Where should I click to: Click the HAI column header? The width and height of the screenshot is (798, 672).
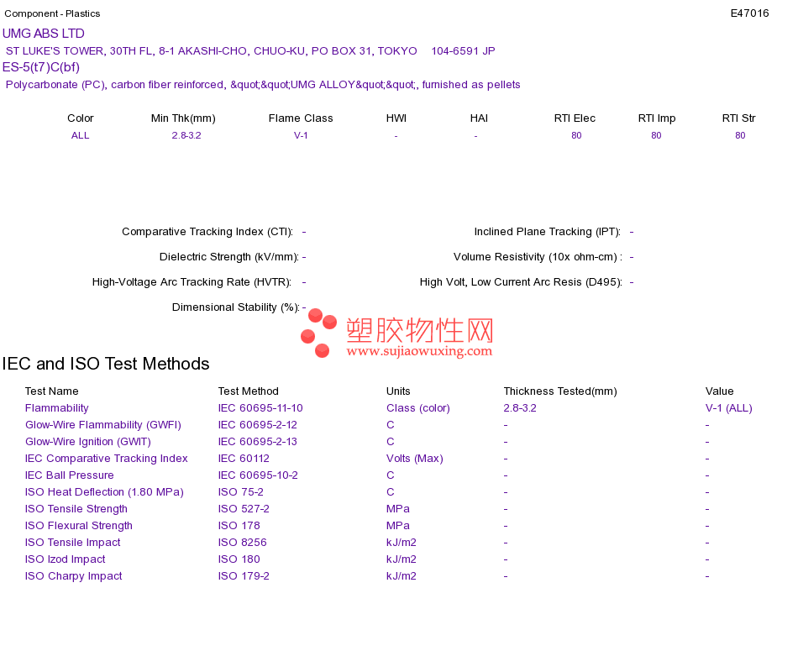479,118
